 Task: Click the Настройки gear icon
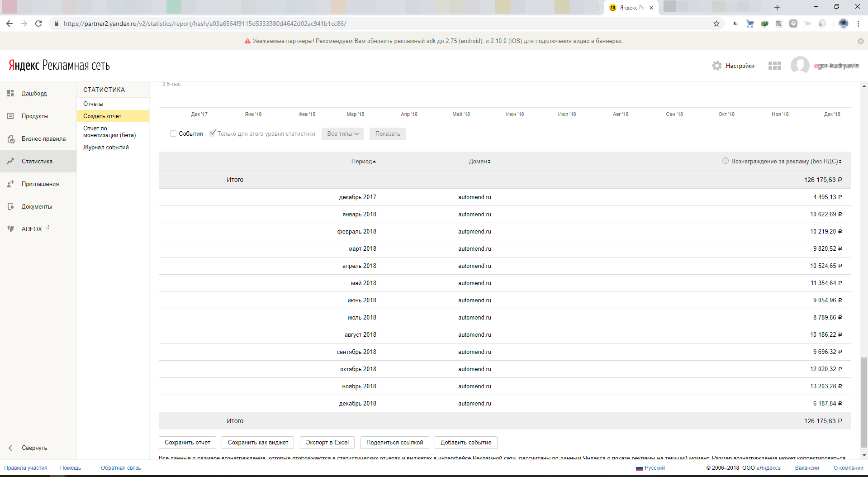(x=717, y=66)
